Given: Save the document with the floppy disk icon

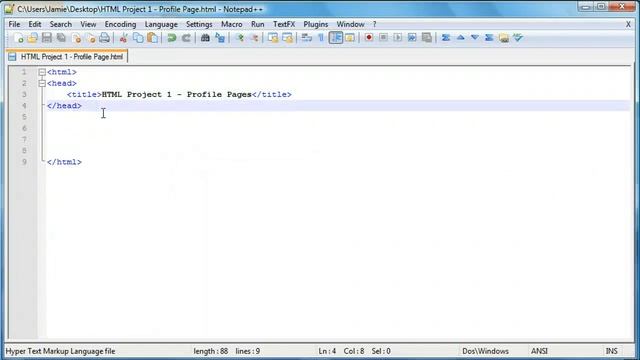Looking at the screenshot, I should click(47, 38).
